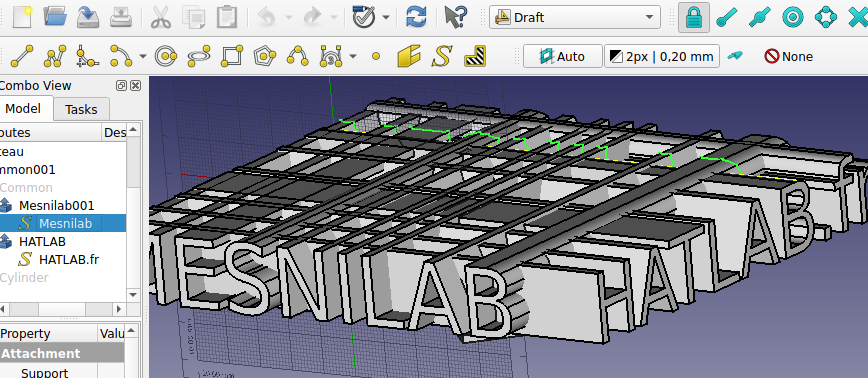Toggle Snap Center
The height and width of the screenshot is (378, 868).
(x=793, y=17)
